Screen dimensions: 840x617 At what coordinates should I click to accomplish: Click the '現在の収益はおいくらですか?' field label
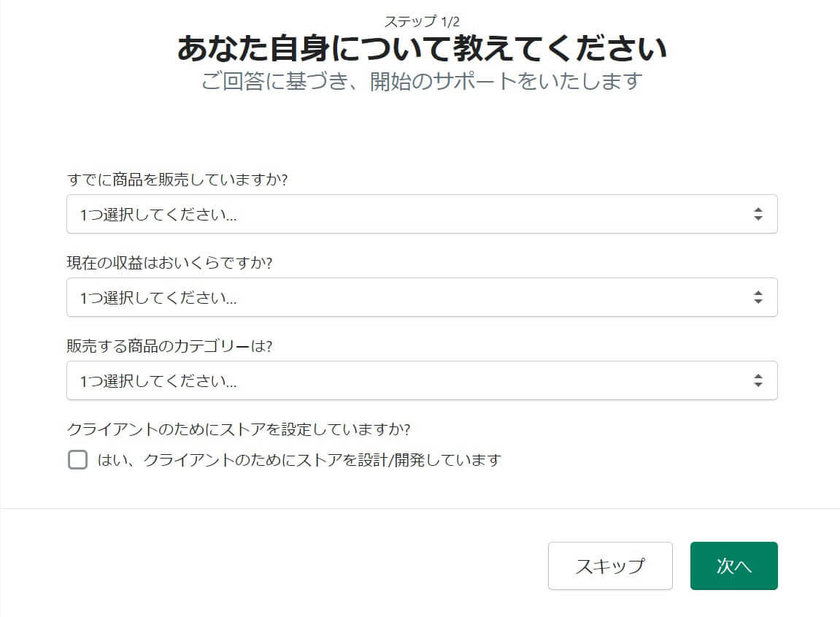pyautogui.click(x=169, y=263)
